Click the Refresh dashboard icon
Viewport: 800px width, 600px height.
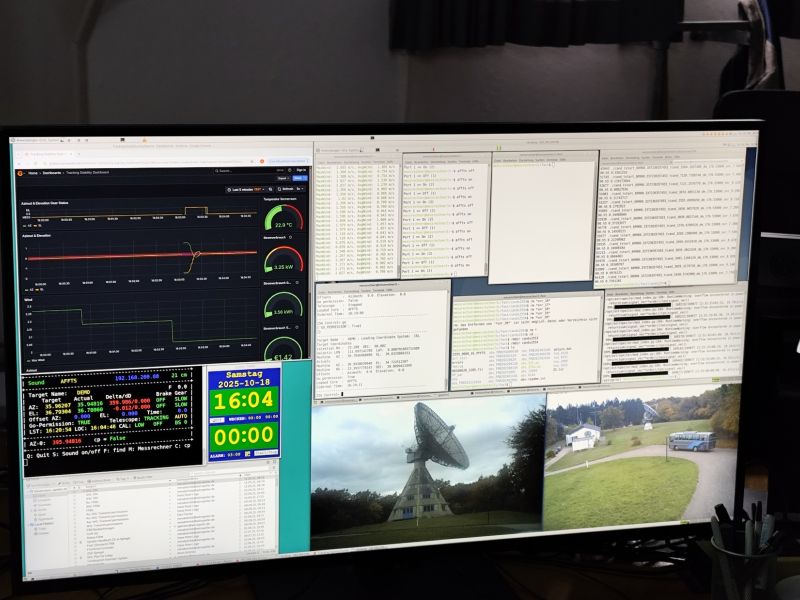click(287, 188)
